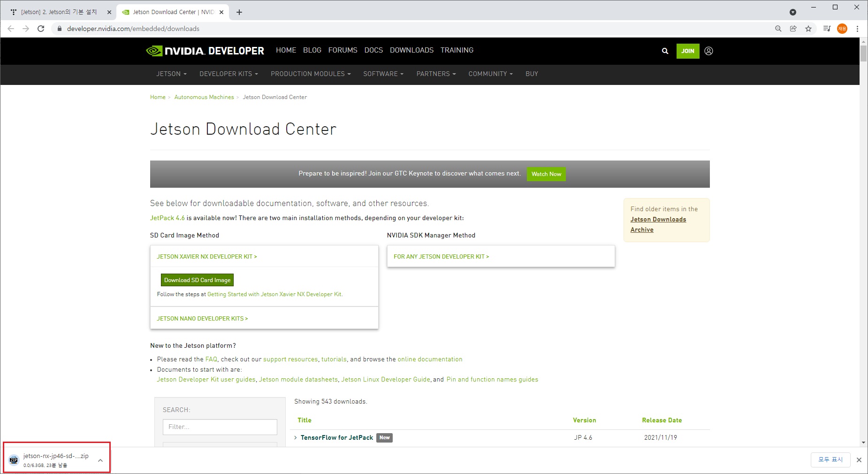
Task: Open the support resources link
Action: pyautogui.click(x=290, y=359)
